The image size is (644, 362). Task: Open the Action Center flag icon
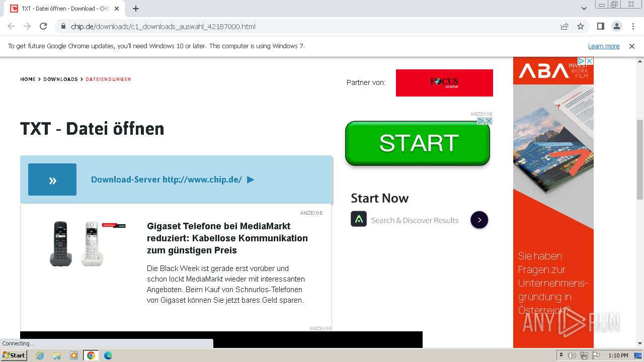point(596,355)
